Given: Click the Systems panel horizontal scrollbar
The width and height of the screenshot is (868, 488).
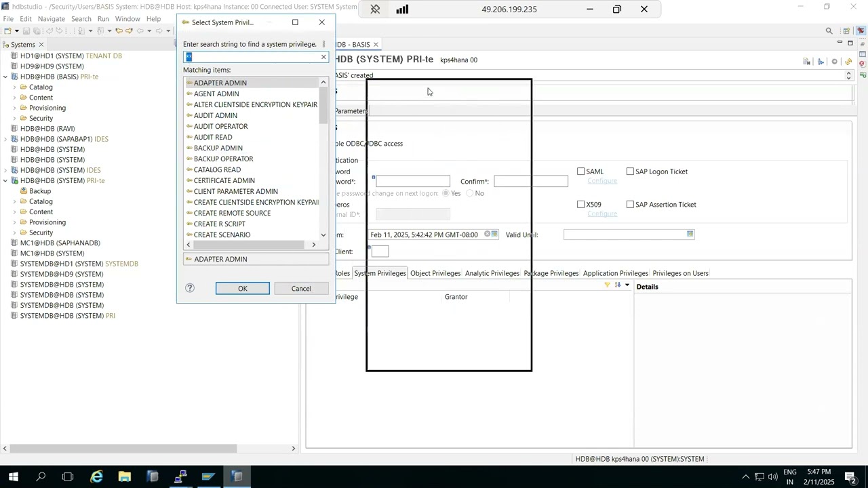Looking at the screenshot, I should (122, 448).
